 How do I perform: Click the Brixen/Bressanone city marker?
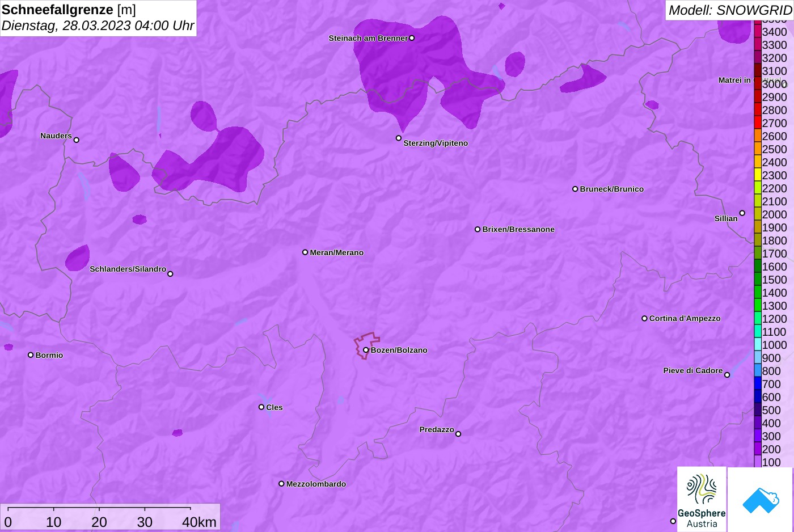478,229
